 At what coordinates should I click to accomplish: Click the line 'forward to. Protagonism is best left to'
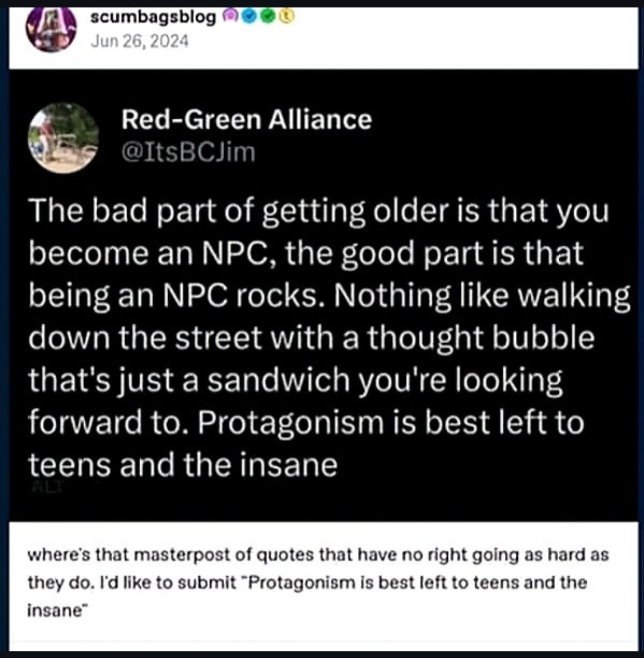pos(306,423)
